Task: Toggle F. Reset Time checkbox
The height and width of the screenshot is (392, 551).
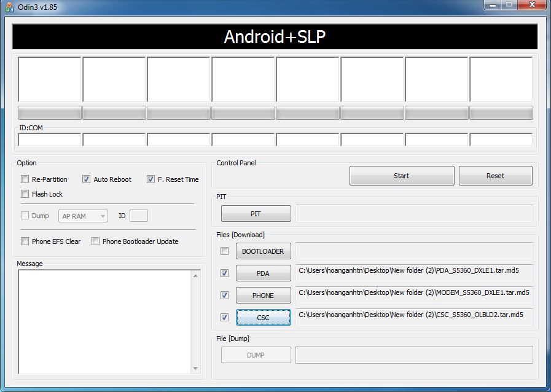Action: (151, 179)
